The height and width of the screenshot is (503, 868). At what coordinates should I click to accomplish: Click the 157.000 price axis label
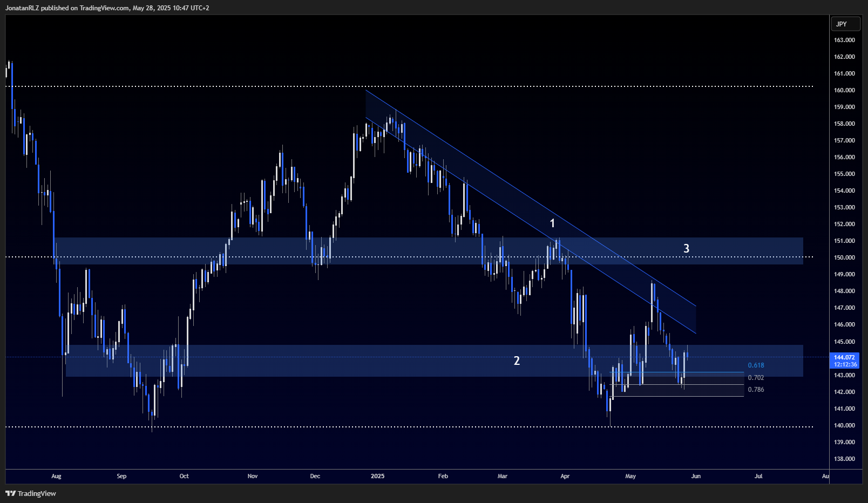tap(844, 140)
